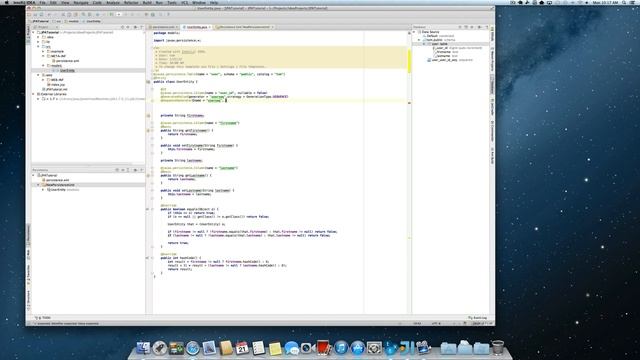Viewport: 640px width, 360px height.
Task: Expand UserEntity in the Persistence panel
Action: pyautogui.click(x=44, y=190)
